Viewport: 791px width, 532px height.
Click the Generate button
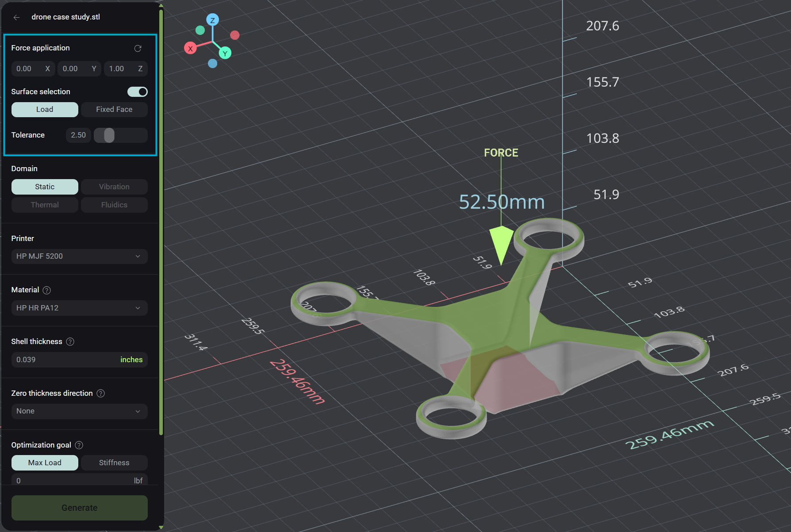click(x=80, y=508)
